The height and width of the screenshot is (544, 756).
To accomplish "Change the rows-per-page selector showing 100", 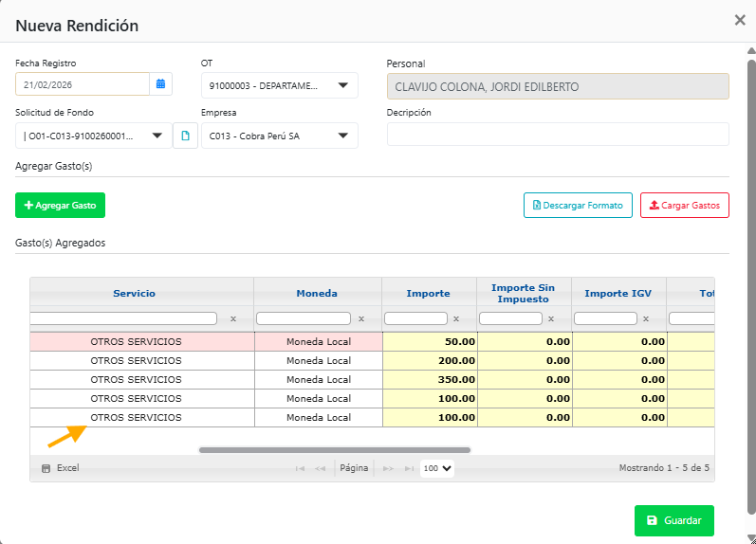I will click(x=437, y=468).
